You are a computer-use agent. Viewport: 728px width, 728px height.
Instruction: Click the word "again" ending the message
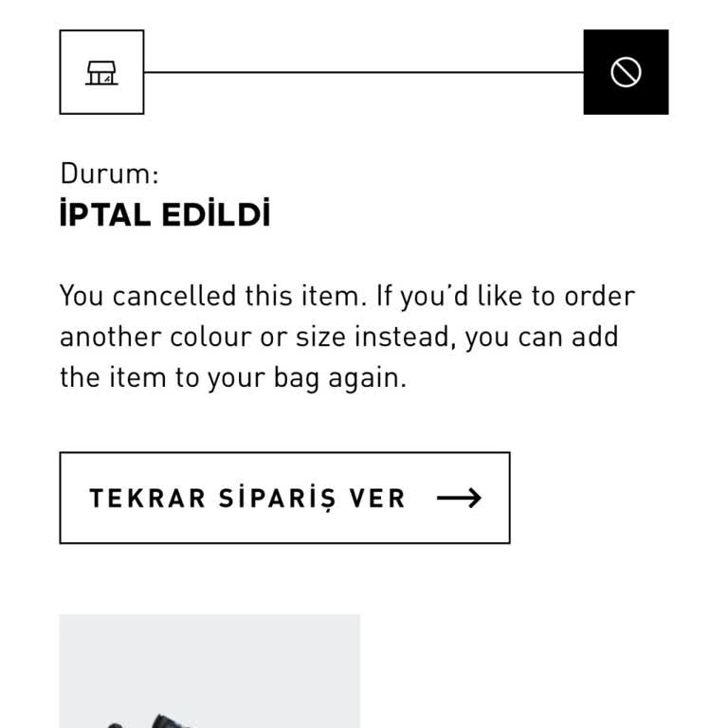click(366, 378)
